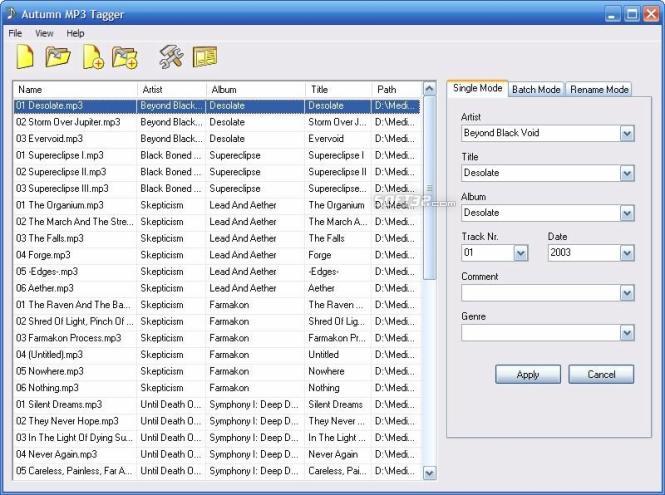665x495 pixels.
Task: Select row '02 Storm Over Jupiter.mp3'
Action: coord(217,122)
